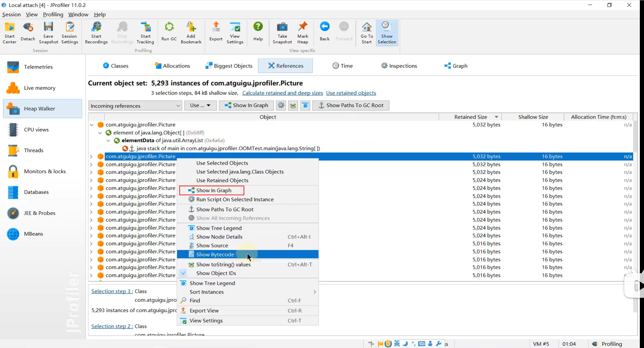Open the Threads sidebar section

click(42, 150)
